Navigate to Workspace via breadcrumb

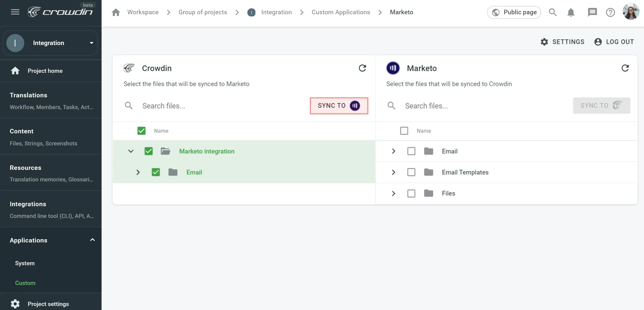pyautogui.click(x=143, y=12)
